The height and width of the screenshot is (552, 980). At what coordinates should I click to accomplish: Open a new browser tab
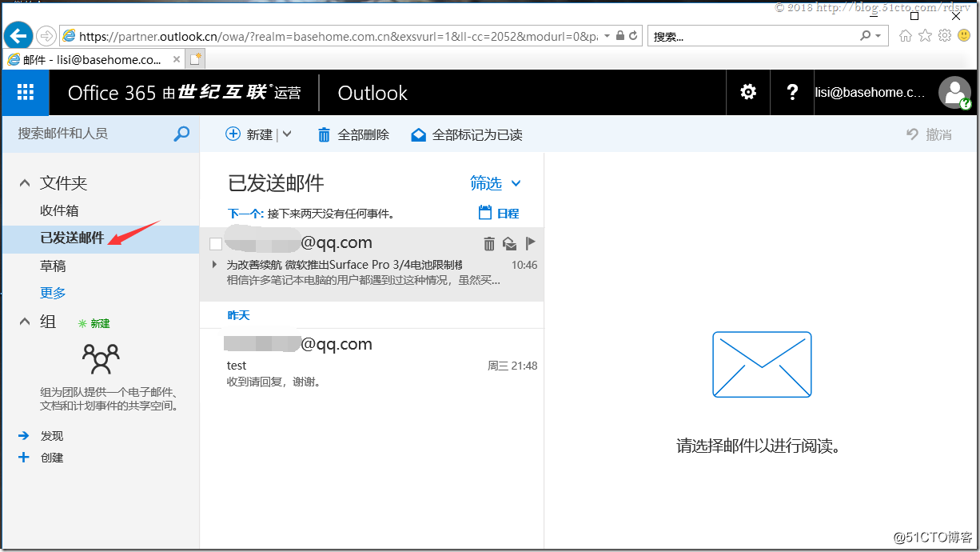click(196, 59)
